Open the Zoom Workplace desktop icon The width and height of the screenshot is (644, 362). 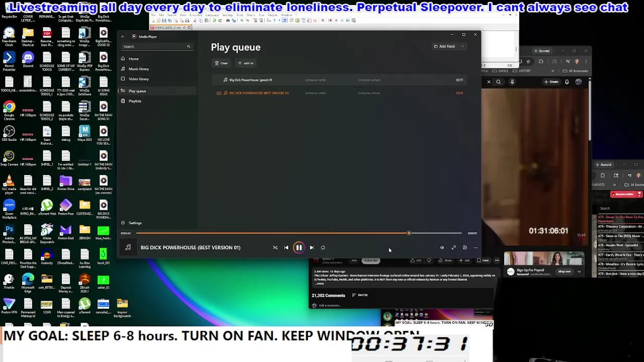tap(9, 209)
